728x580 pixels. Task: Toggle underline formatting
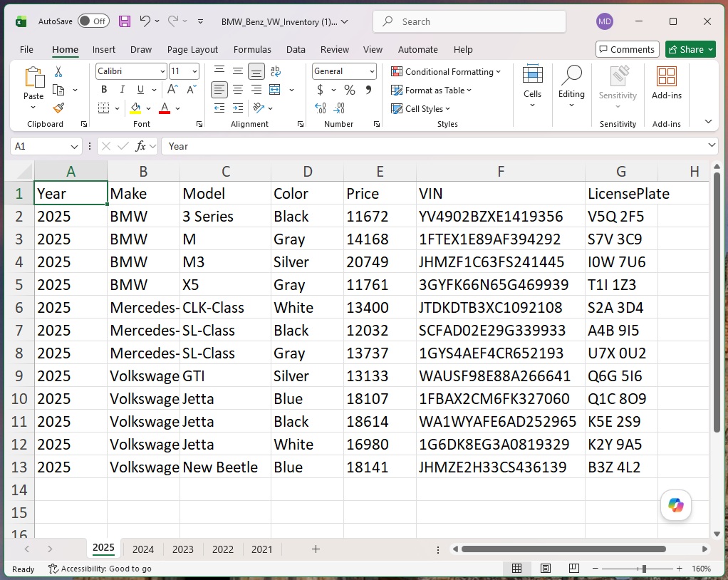point(140,90)
